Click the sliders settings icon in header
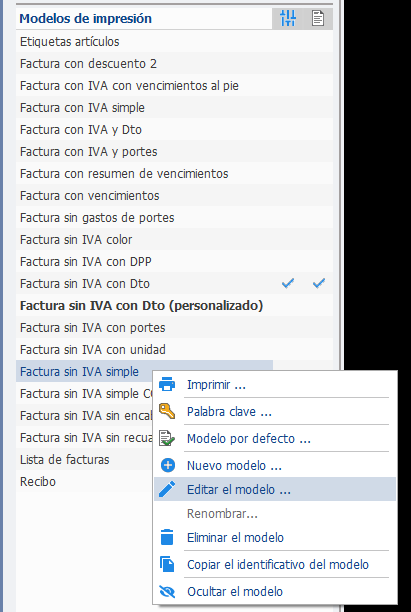 288,18
